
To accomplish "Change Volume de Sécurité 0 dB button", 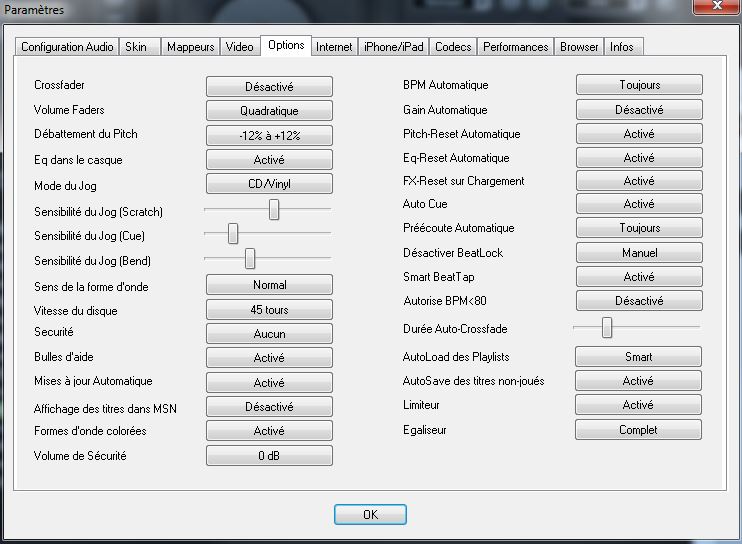I will 269,456.
